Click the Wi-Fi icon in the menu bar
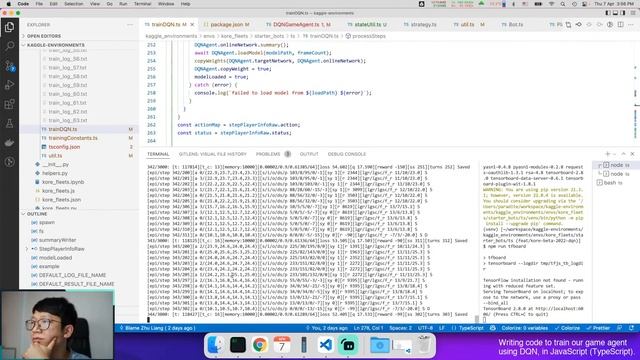Viewport: 640px width, 360px height. coord(551,4)
